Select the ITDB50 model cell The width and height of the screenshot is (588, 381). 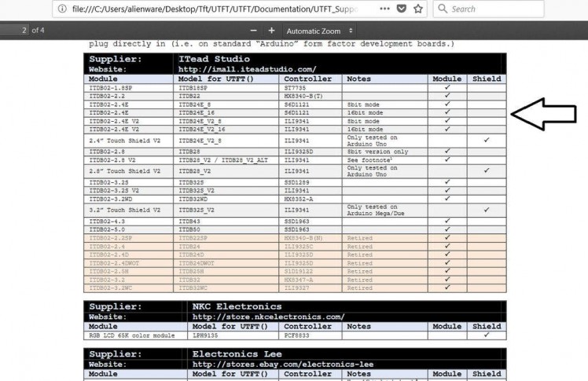[226, 229]
